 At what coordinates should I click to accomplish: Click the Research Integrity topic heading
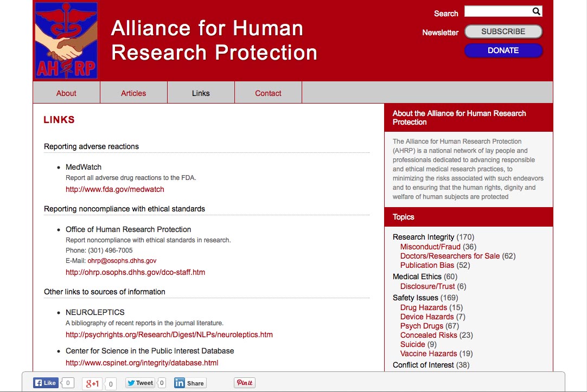coord(423,237)
